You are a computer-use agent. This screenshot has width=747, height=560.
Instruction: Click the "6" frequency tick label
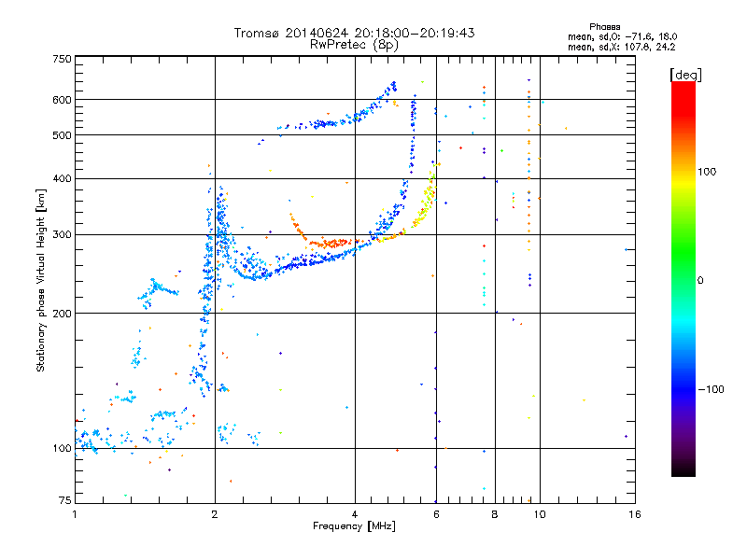(x=436, y=514)
